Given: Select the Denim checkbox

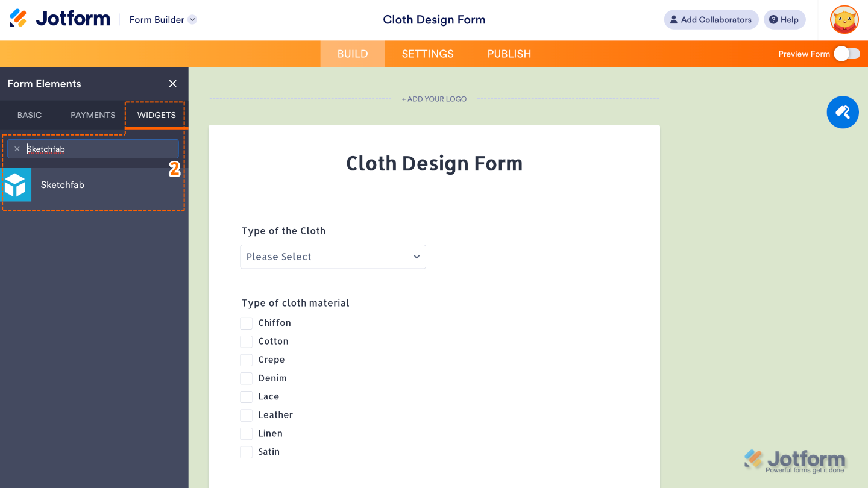Looking at the screenshot, I should [246, 378].
